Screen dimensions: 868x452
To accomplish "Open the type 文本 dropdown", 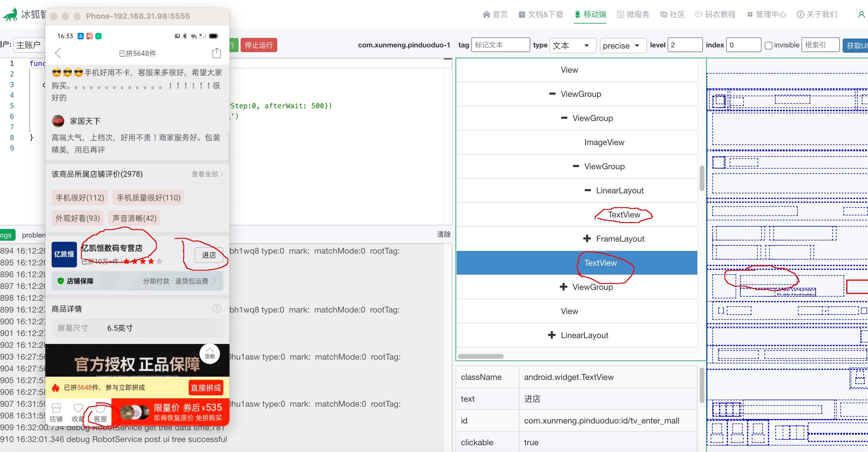I will pyautogui.click(x=573, y=45).
